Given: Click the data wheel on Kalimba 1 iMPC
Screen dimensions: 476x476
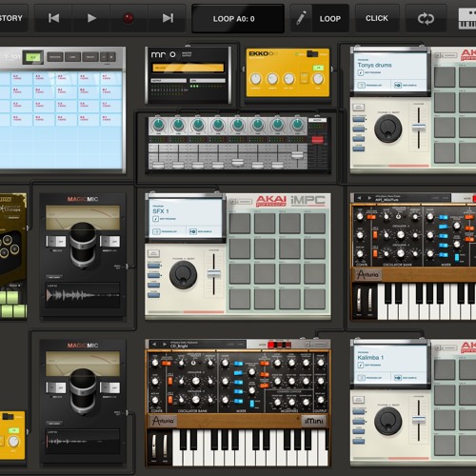Looking at the screenshot, I should coord(388,421).
